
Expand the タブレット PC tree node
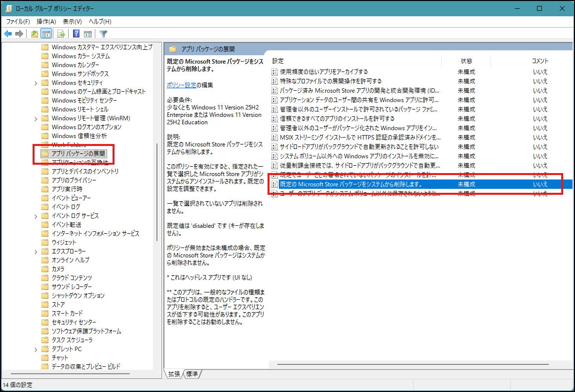tap(36, 349)
